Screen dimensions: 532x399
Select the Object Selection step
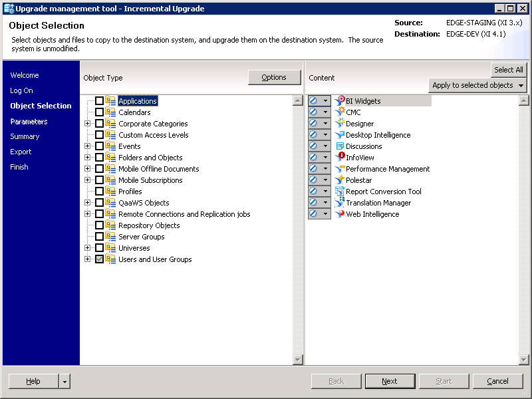pyautogui.click(x=41, y=106)
